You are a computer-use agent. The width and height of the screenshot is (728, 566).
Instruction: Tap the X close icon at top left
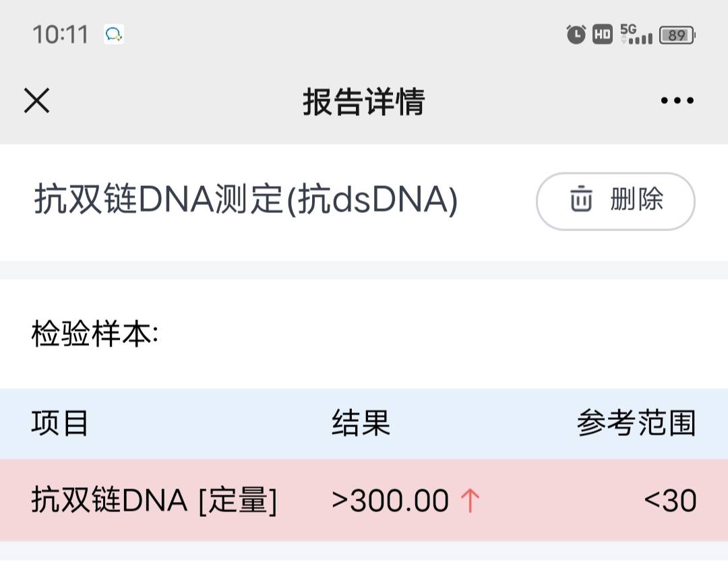(36, 100)
